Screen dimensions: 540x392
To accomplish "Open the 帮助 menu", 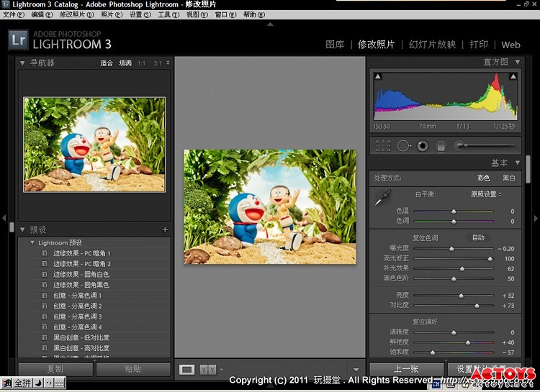I will point(254,14).
